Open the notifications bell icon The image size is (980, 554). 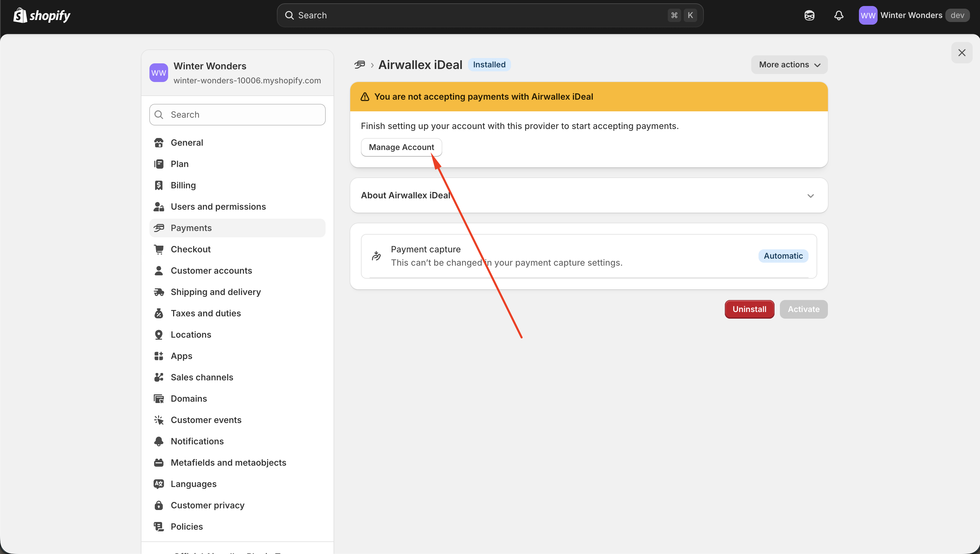pyautogui.click(x=839, y=15)
